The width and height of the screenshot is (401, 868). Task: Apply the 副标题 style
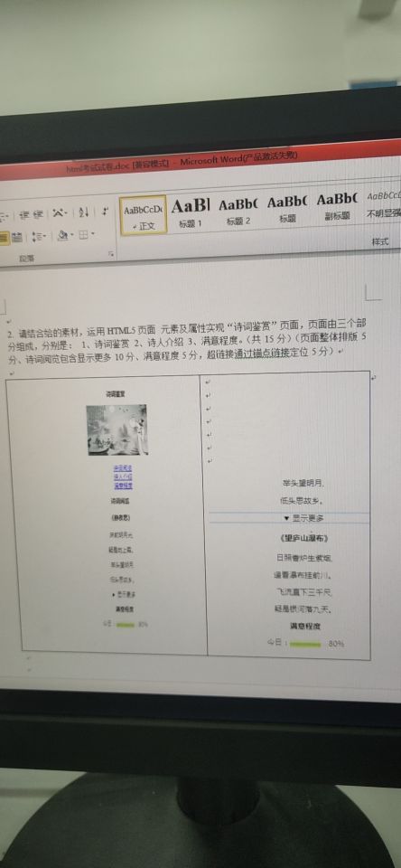pyautogui.click(x=337, y=208)
